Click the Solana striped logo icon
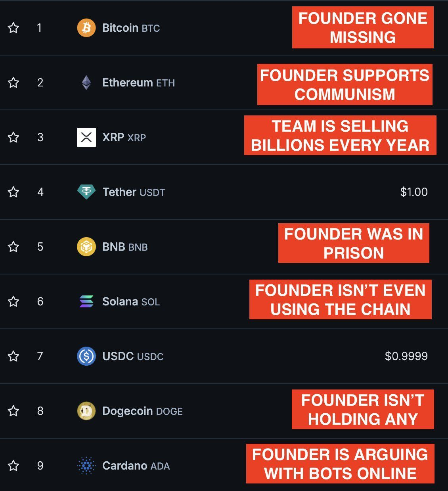The width and height of the screenshot is (448, 491). pyautogui.click(x=86, y=301)
